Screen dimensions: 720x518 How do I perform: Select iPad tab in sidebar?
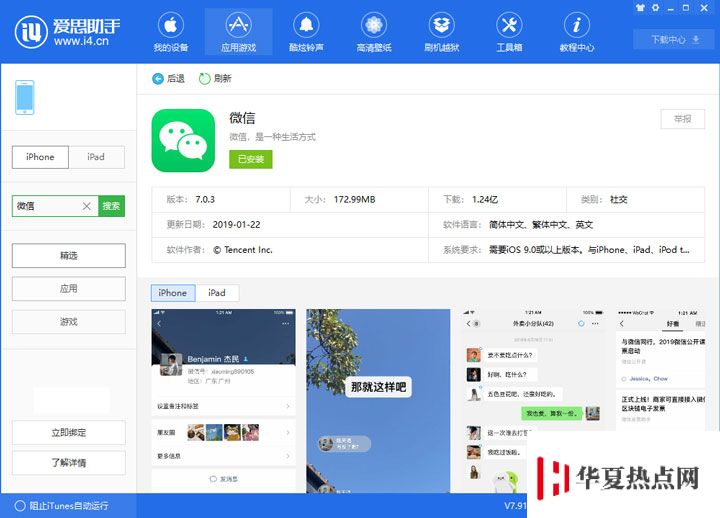click(96, 157)
